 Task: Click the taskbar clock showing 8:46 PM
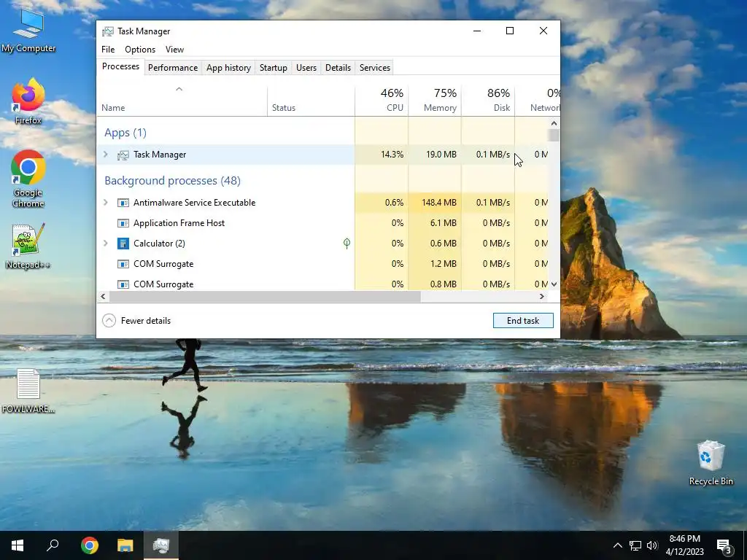coord(684,545)
